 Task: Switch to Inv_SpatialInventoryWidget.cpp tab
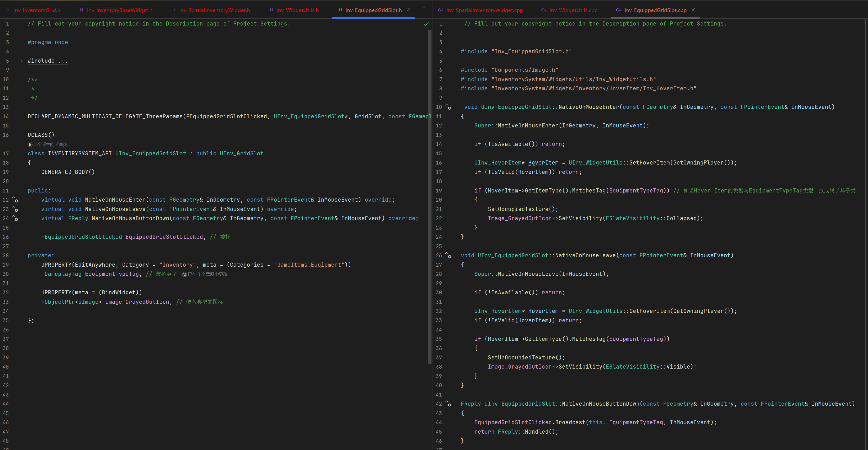(484, 10)
